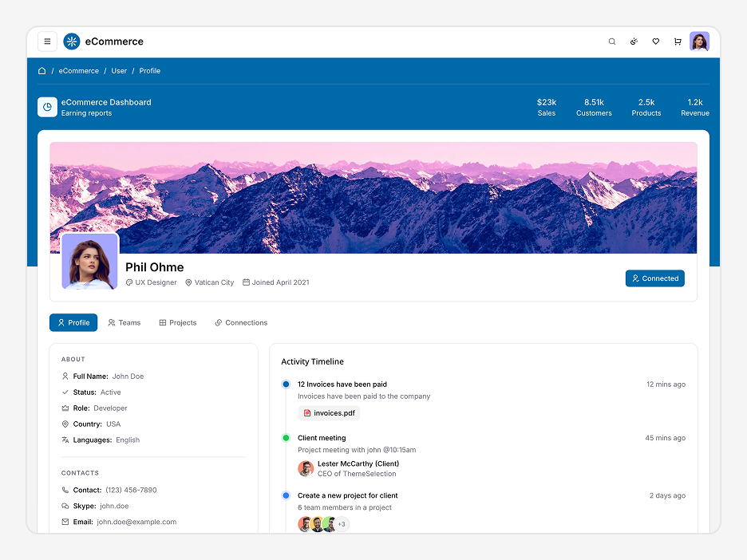Open the search magnifier icon
The image size is (747, 560).
click(611, 41)
